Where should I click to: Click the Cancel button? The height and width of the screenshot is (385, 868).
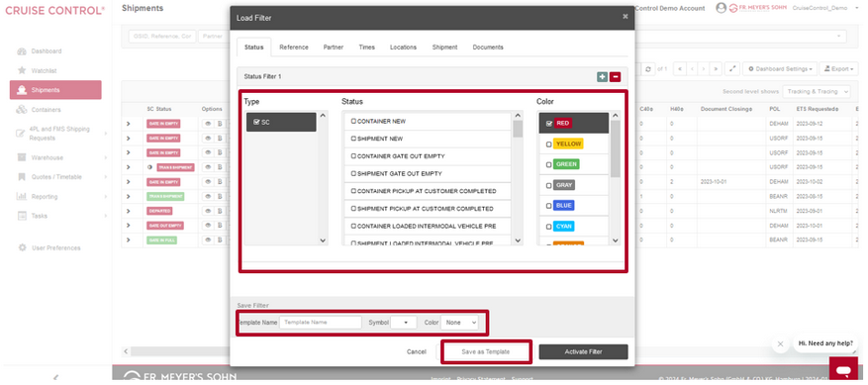pyautogui.click(x=417, y=351)
